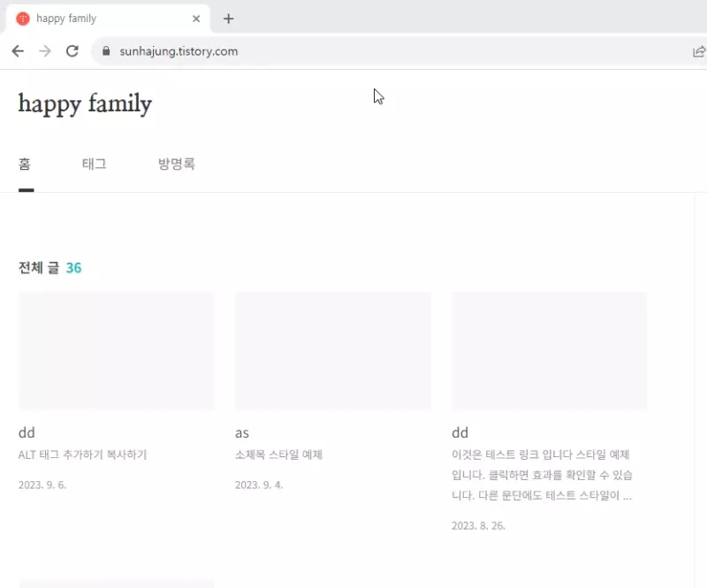The width and height of the screenshot is (707, 588).
Task: Click the forward navigation arrow
Action: [44, 51]
